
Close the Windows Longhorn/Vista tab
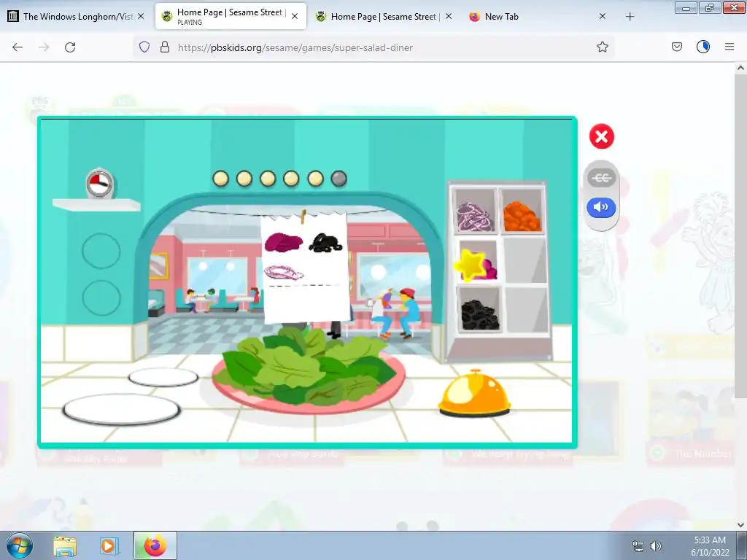141,16
